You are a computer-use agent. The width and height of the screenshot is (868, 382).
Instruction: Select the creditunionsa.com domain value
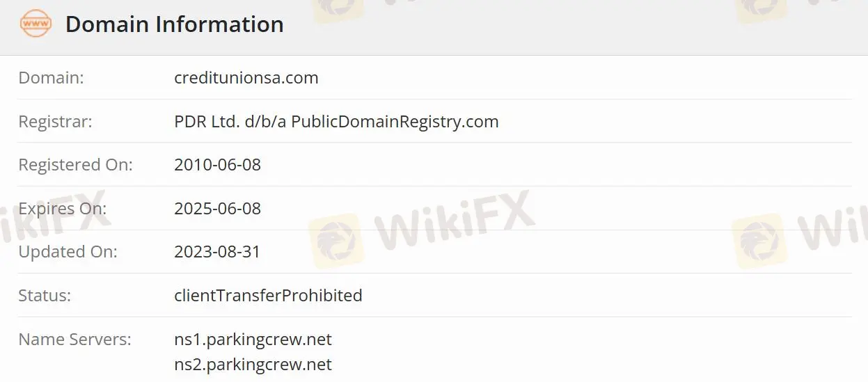[x=246, y=78]
